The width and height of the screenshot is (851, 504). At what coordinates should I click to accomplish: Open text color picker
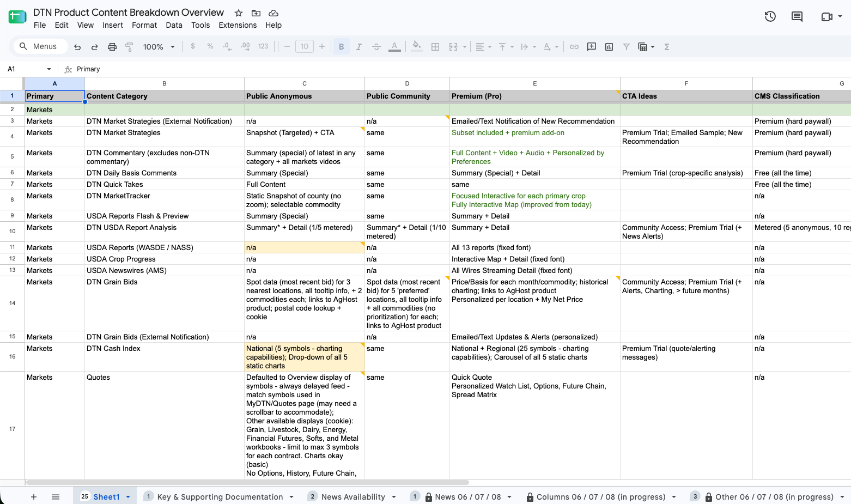tap(394, 47)
